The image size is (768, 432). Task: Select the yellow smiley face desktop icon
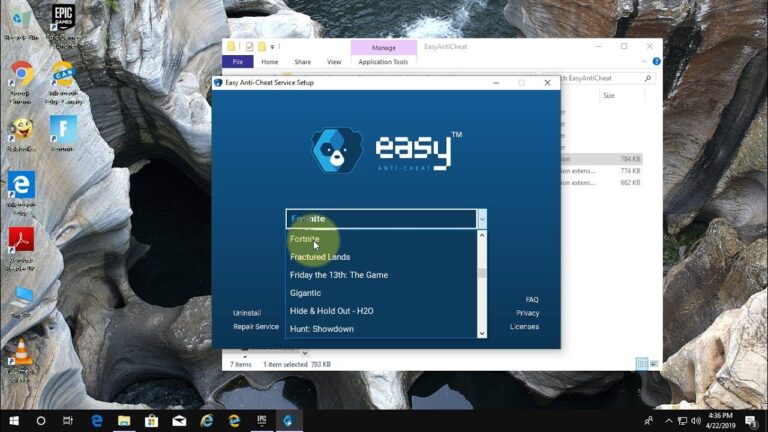tap(21, 134)
